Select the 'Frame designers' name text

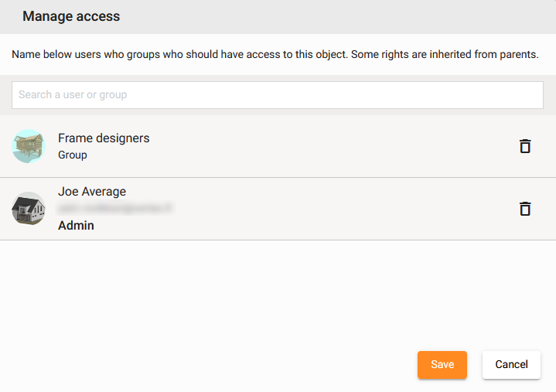click(104, 138)
